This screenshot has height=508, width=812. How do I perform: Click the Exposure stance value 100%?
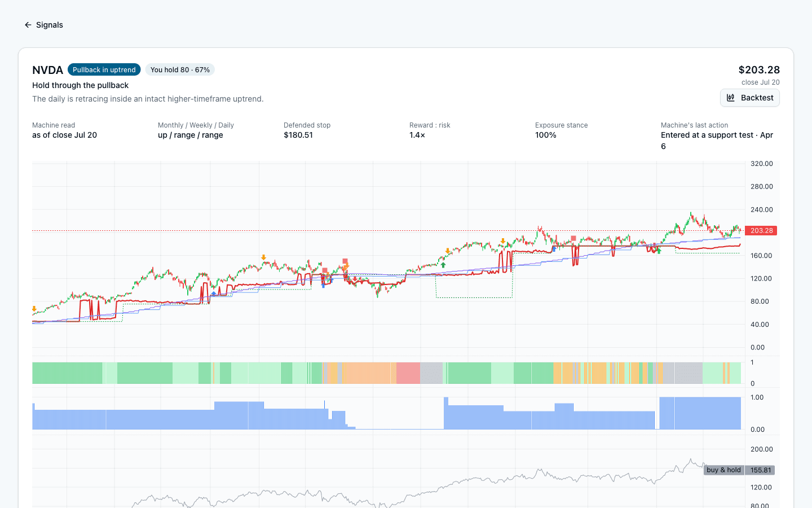(x=546, y=135)
